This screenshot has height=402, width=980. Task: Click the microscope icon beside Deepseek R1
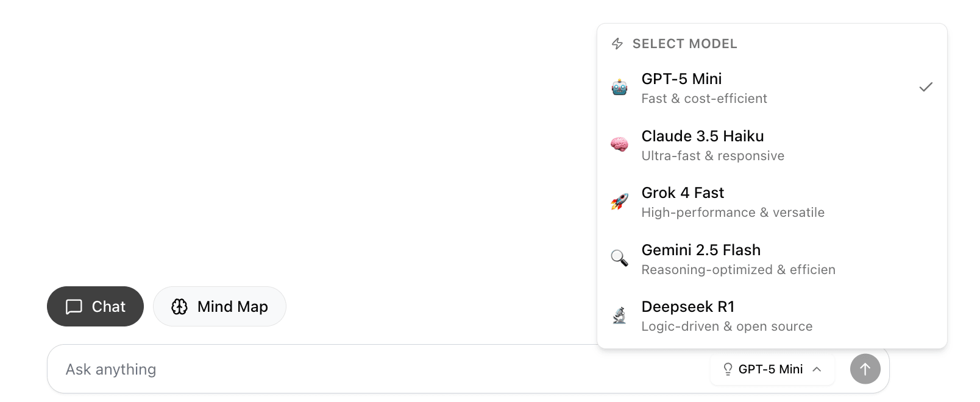click(x=619, y=316)
